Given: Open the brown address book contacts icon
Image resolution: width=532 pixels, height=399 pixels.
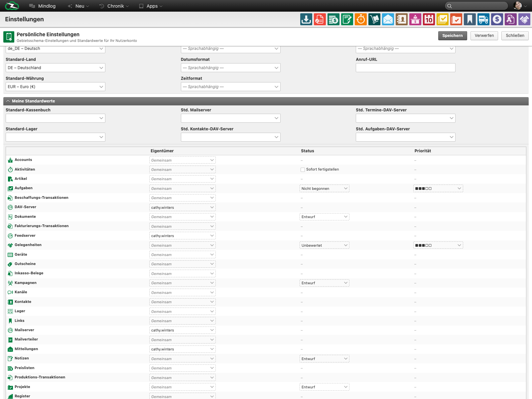Looking at the screenshot, I should 402,19.
